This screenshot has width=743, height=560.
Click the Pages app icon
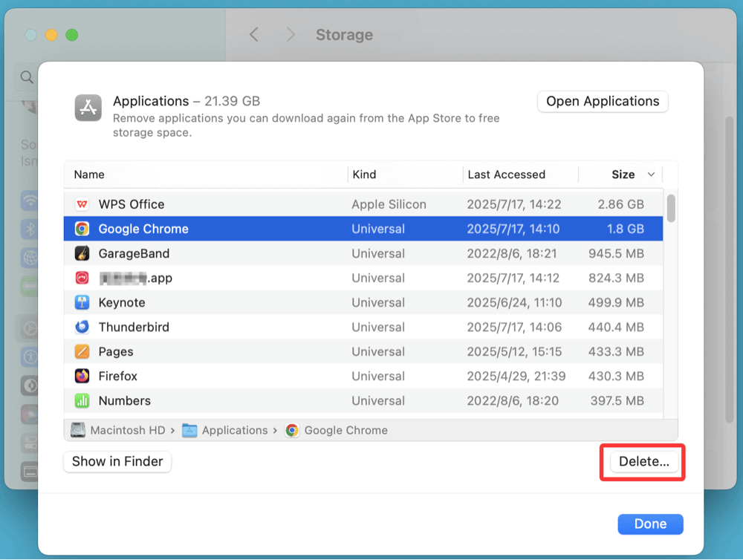point(82,351)
